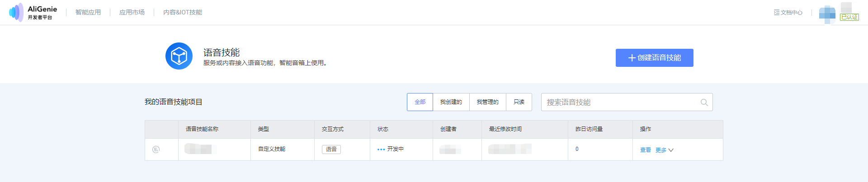Click the magnifier search icon
868x182 pixels.
pyautogui.click(x=704, y=103)
